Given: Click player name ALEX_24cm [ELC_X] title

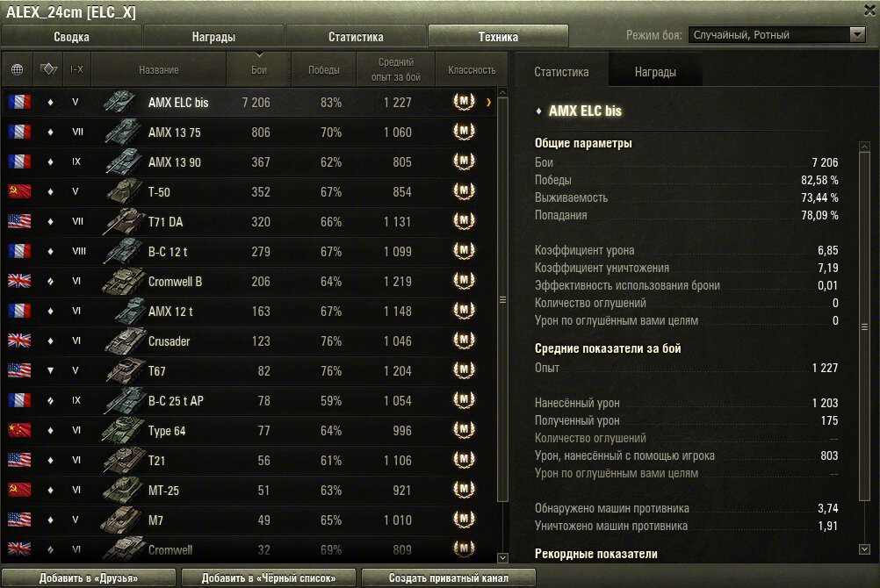Looking at the screenshot, I should (71, 11).
